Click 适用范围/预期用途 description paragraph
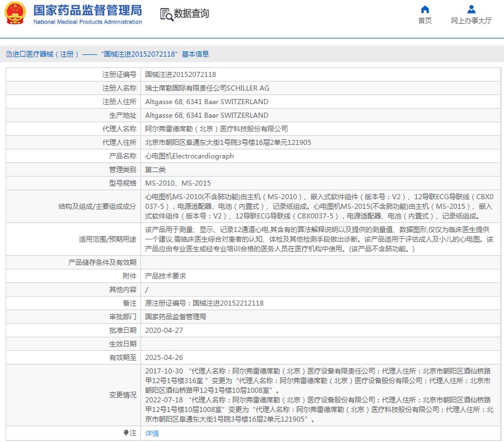 (319, 239)
